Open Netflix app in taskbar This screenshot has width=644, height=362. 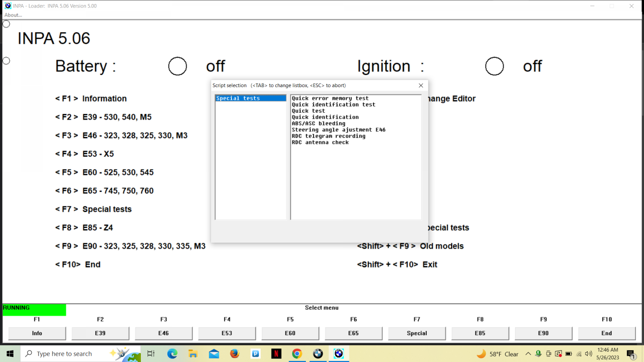point(276,354)
